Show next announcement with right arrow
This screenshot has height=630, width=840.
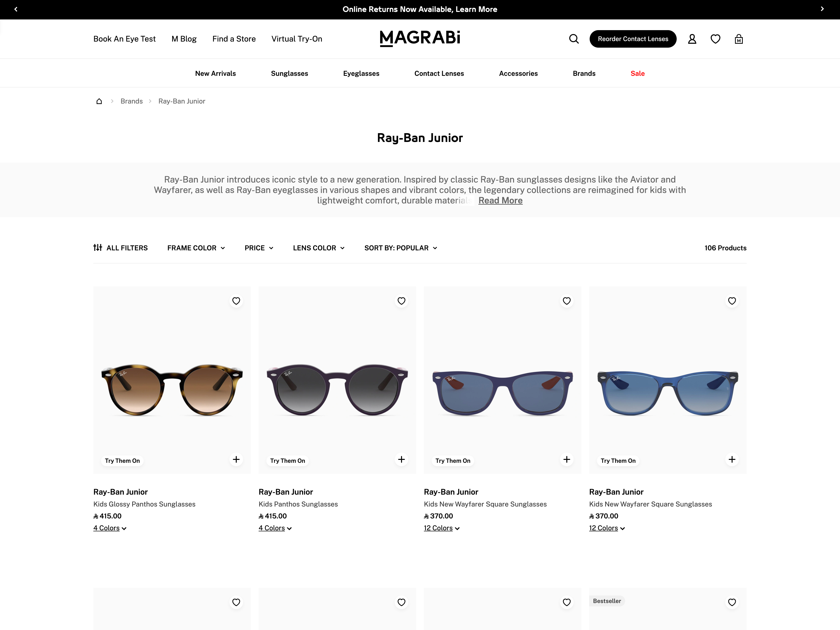tap(822, 9)
